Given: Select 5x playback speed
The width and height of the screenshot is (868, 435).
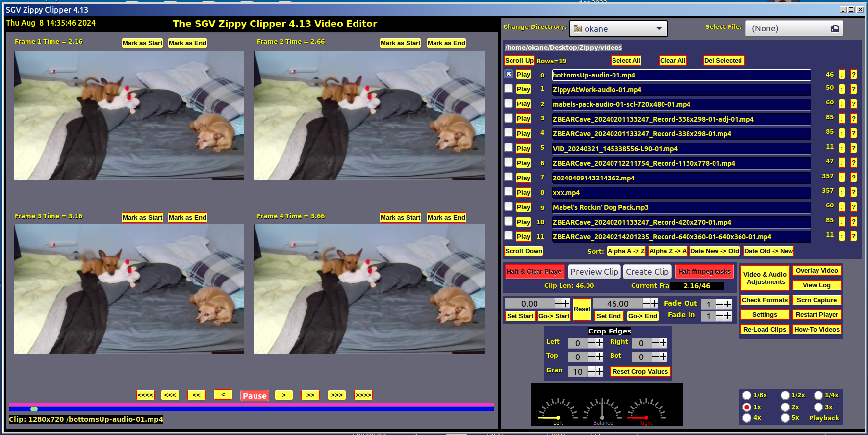Looking at the screenshot, I should coord(785,418).
